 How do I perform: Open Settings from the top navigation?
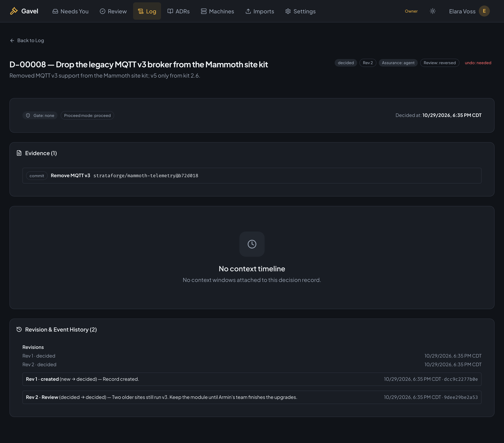300,11
